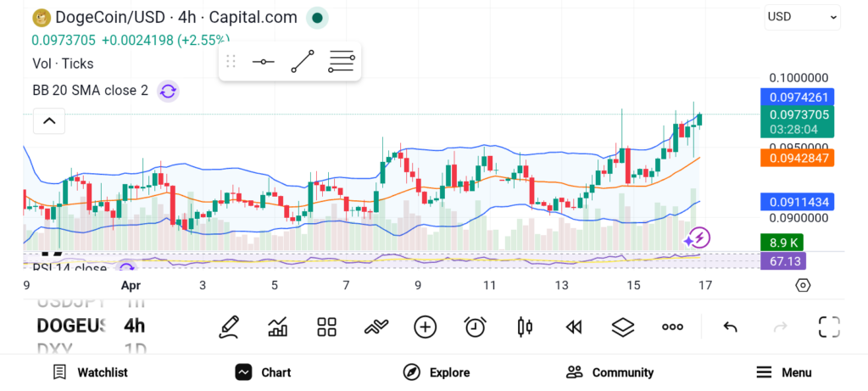This screenshot has height=391, width=868.
Task: Switch to the Watchlist tab
Action: (x=90, y=372)
